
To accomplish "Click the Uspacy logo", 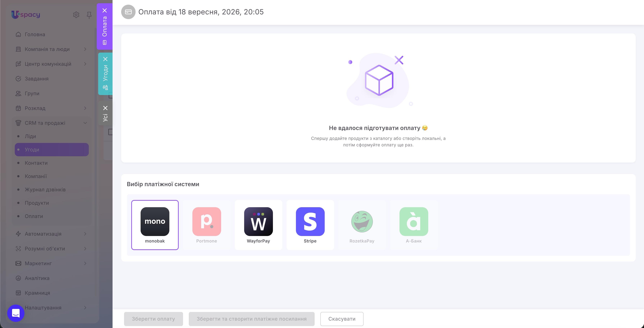I will [x=26, y=15].
